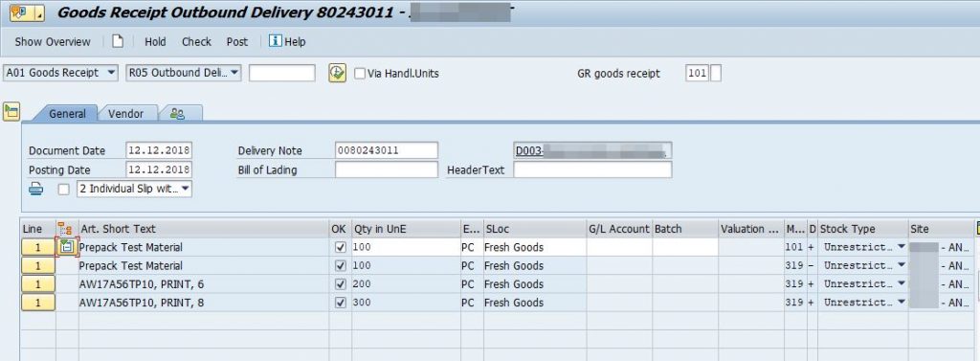
Task: Click the title bar menu icon
Action: 27,11
